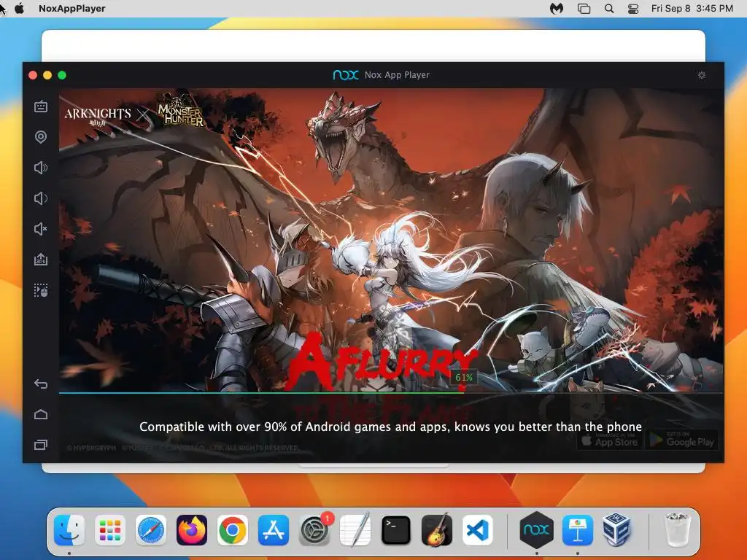Launch Safari from the Dock
Viewport: 747px width, 560px height.
(x=151, y=530)
